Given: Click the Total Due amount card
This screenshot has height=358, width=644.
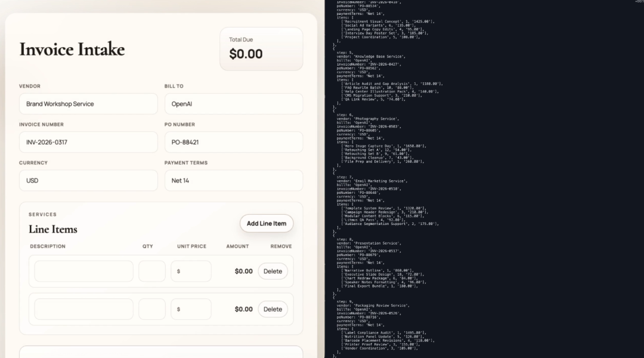Looking at the screenshot, I should (x=261, y=49).
